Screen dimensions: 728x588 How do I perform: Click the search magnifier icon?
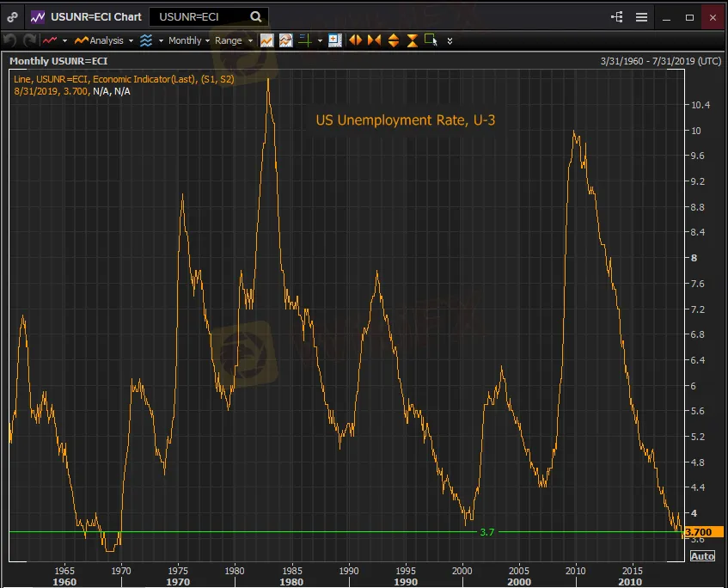pos(256,16)
